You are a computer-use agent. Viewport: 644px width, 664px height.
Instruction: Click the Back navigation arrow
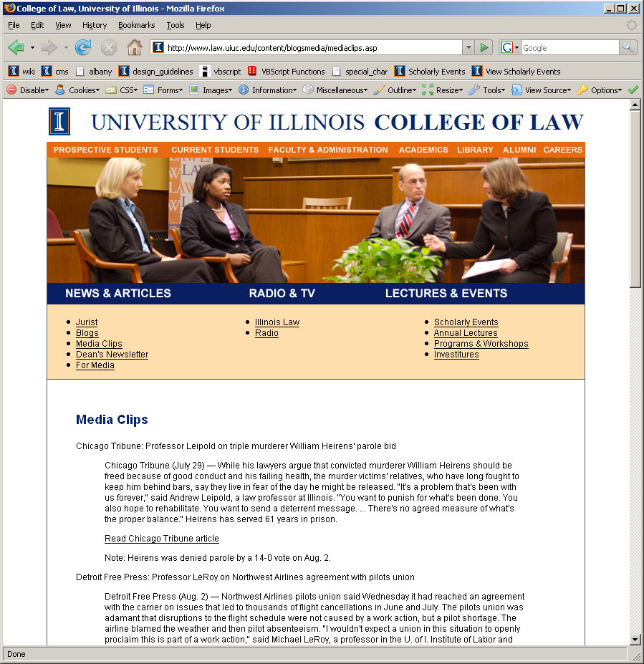[x=16, y=48]
